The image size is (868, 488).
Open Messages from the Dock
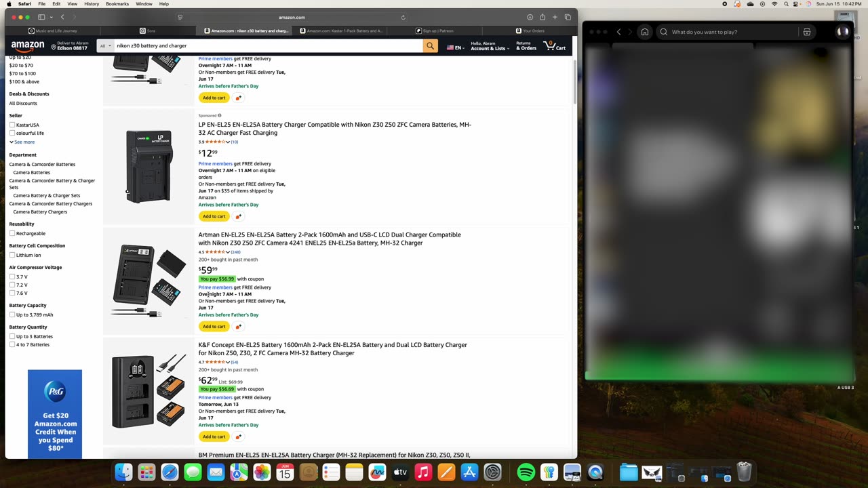(193, 472)
